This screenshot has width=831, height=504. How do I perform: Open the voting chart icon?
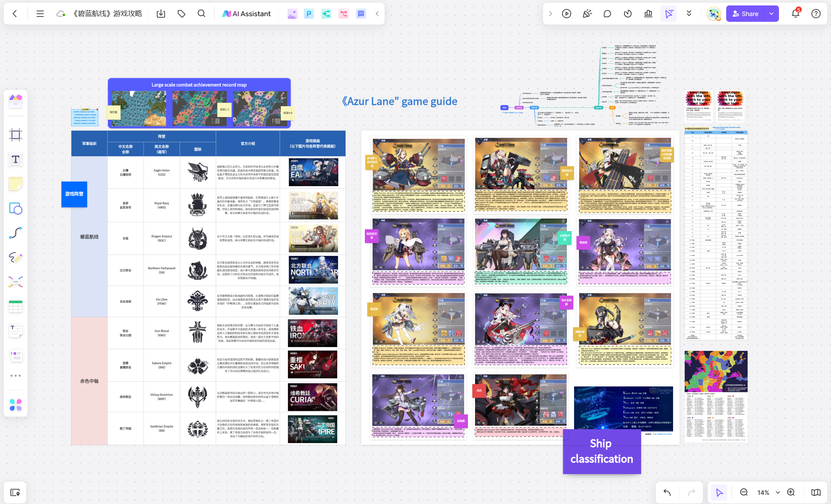[x=648, y=14]
